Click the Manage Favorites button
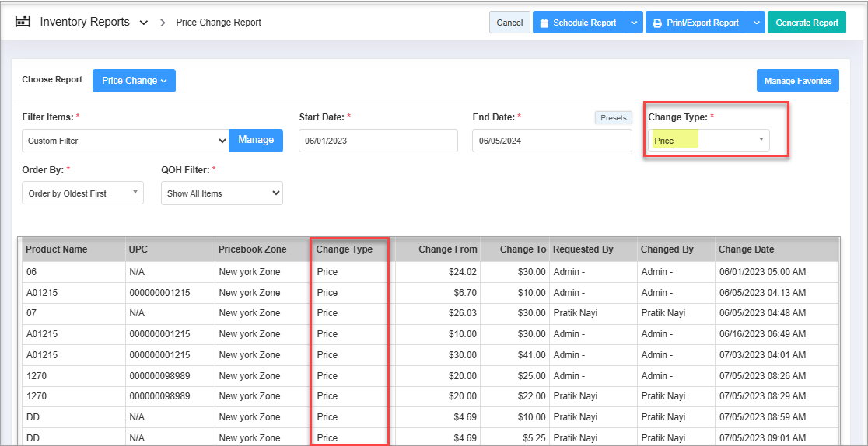Image resolution: width=868 pixels, height=446 pixels. pos(797,81)
